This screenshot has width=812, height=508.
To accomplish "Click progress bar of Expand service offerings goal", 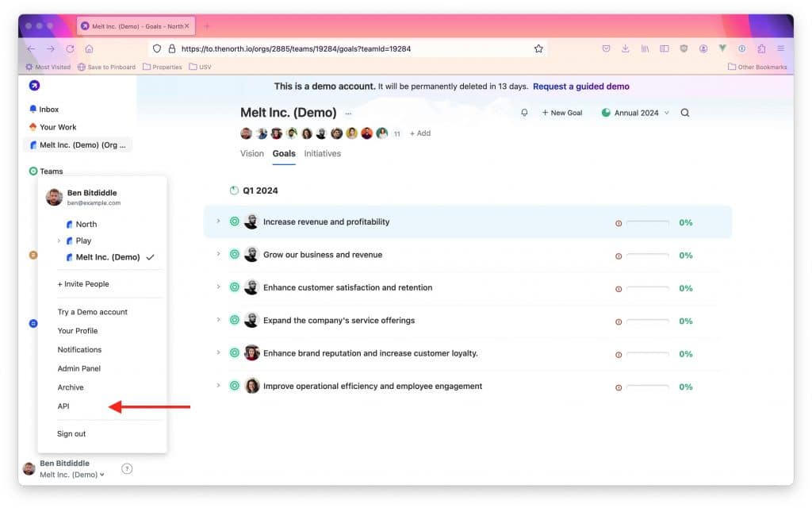I will (x=647, y=321).
